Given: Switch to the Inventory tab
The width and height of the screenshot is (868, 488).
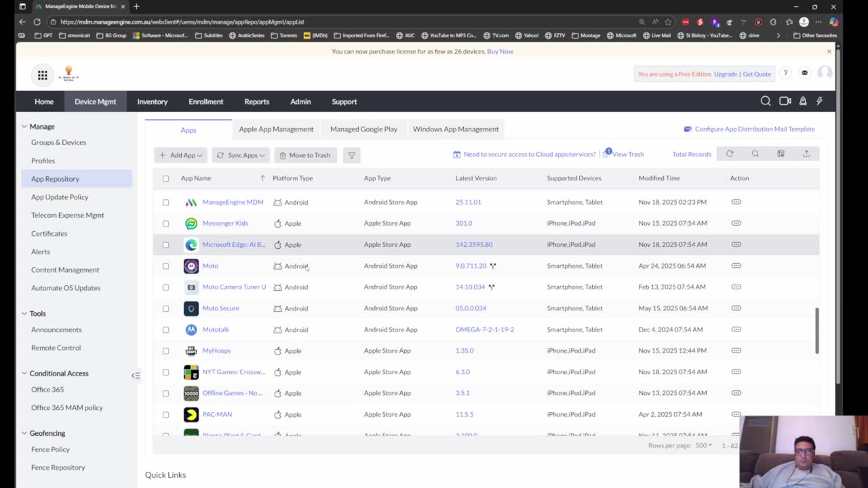Looking at the screenshot, I should tap(153, 102).
